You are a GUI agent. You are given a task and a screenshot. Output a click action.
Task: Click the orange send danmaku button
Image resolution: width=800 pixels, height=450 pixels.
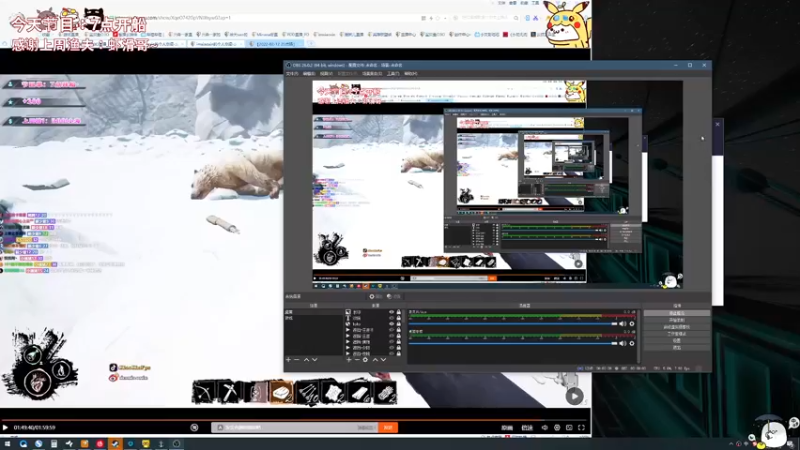[388, 428]
